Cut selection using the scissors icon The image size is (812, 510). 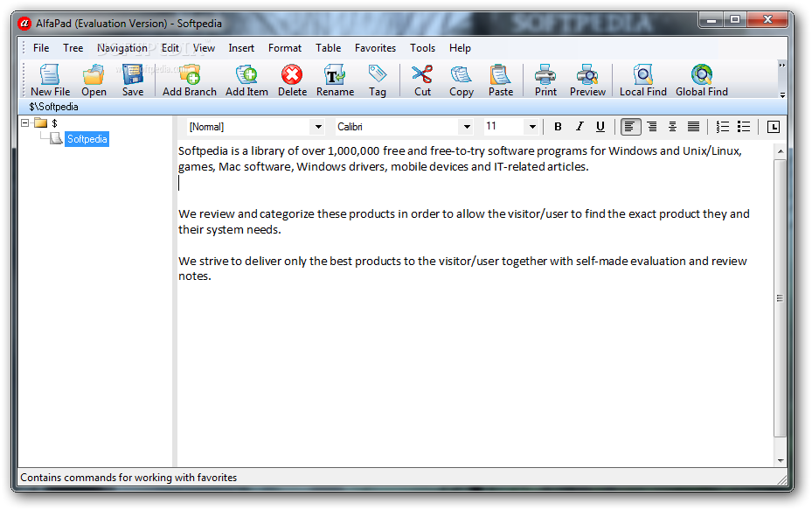pyautogui.click(x=422, y=80)
